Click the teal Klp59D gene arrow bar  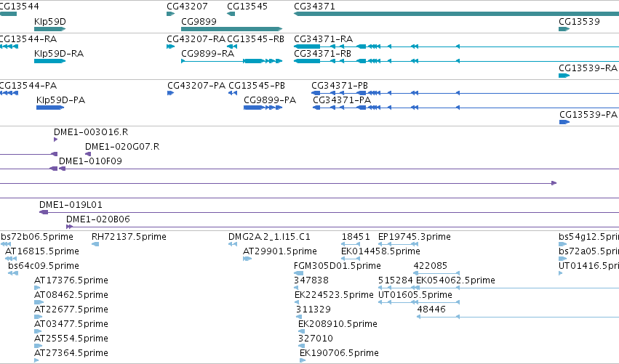tap(49, 29)
